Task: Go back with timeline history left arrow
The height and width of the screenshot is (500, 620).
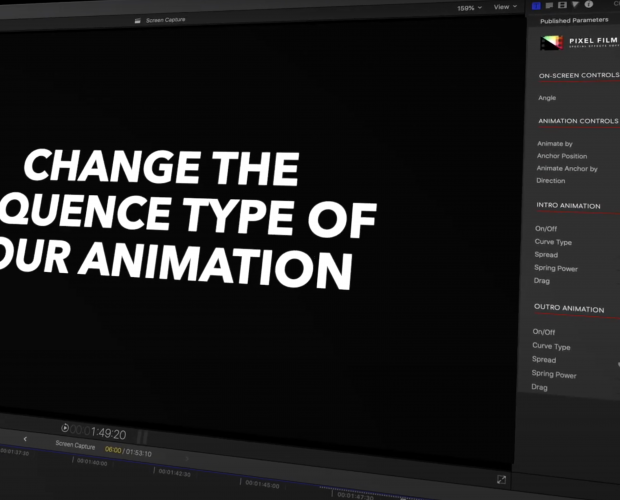Action: (25, 439)
